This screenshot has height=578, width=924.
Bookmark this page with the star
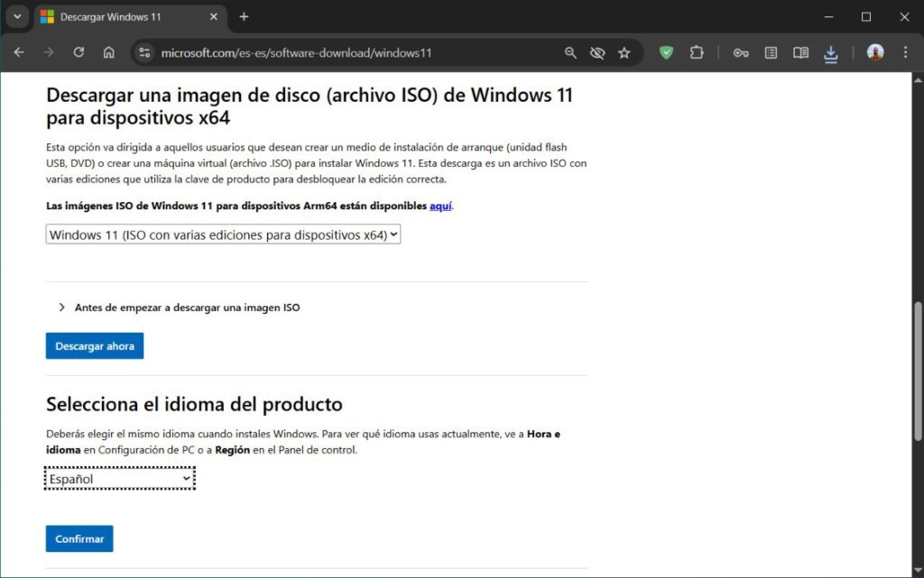click(x=624, y=52)
